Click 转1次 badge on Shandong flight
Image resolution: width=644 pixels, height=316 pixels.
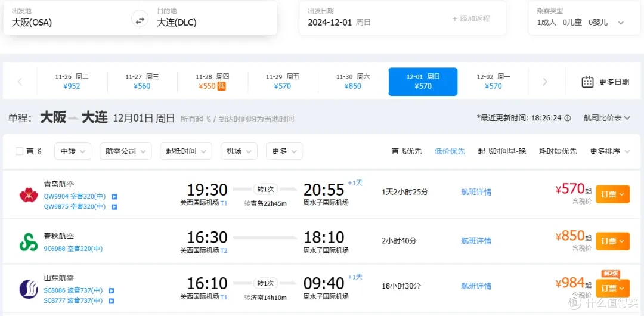tap(266, 283)
